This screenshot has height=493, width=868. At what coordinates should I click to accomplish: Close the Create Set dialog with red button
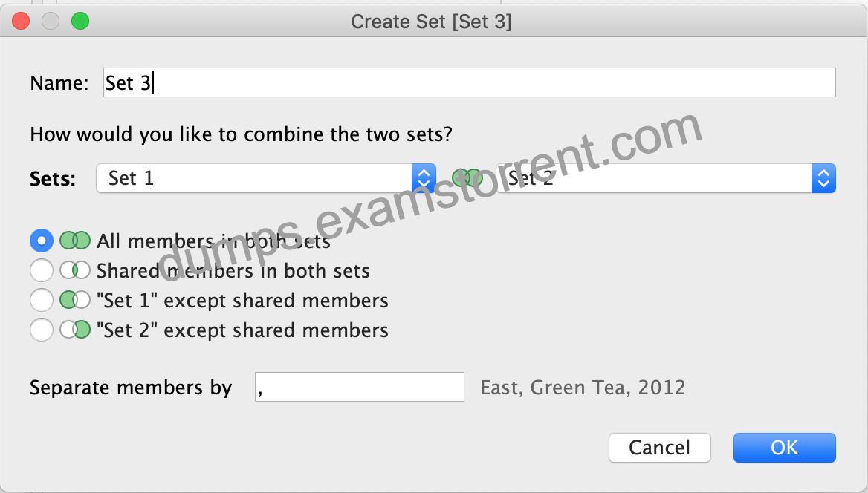click(21, 22)
